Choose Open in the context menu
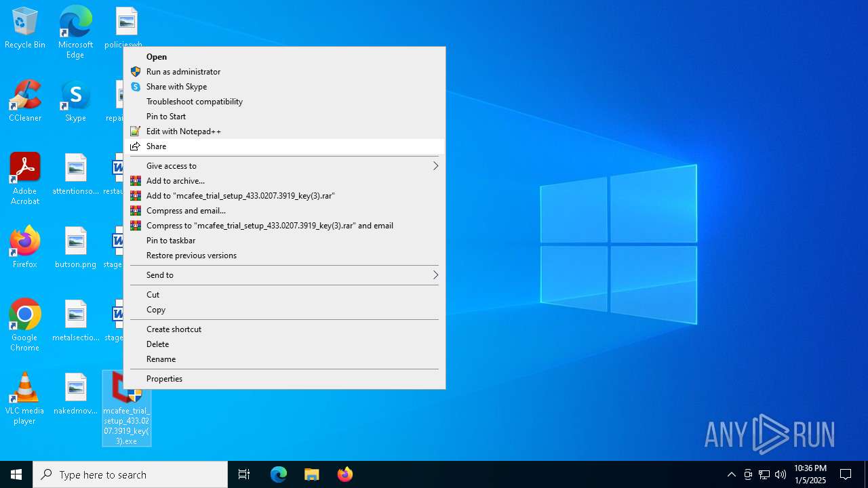This screenshot has height=488, width=868. coord(284,57)
